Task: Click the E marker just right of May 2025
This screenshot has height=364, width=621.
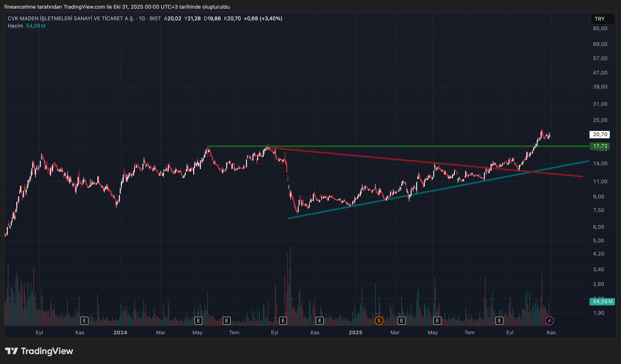Action: click(437, 321)
